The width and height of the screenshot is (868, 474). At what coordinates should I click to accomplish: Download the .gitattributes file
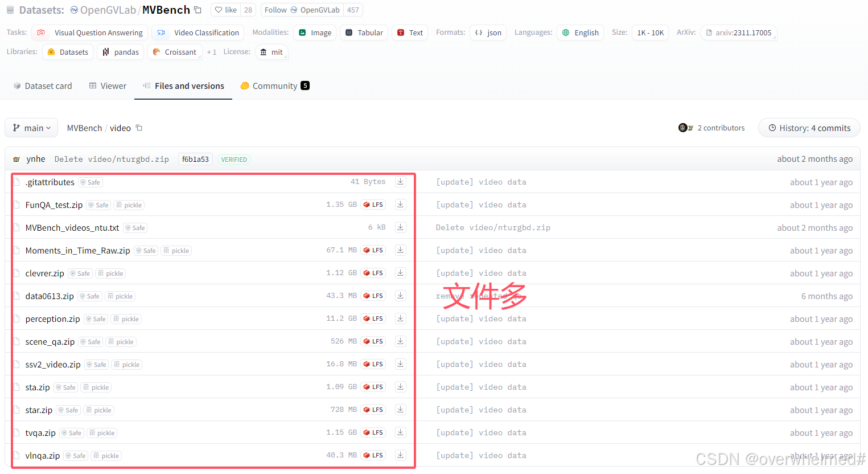401,182
